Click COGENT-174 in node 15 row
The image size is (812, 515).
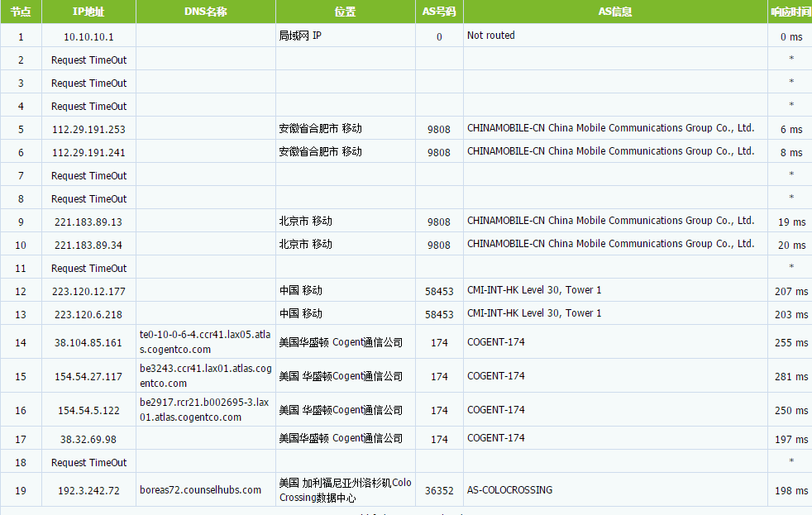point(496,376)
